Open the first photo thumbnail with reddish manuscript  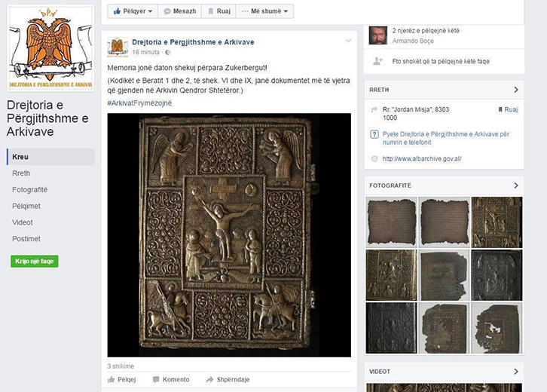pyautogui.click(x=391, y=222)
